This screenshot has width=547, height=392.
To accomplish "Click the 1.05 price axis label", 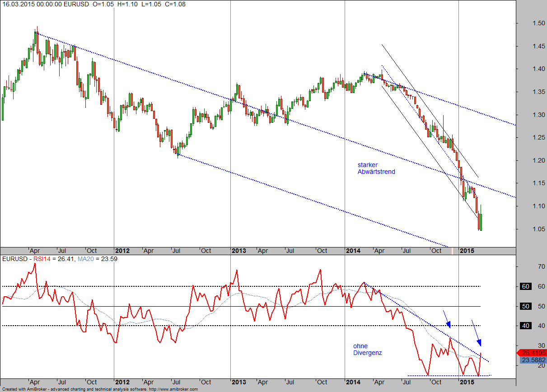I will (538, 229).
